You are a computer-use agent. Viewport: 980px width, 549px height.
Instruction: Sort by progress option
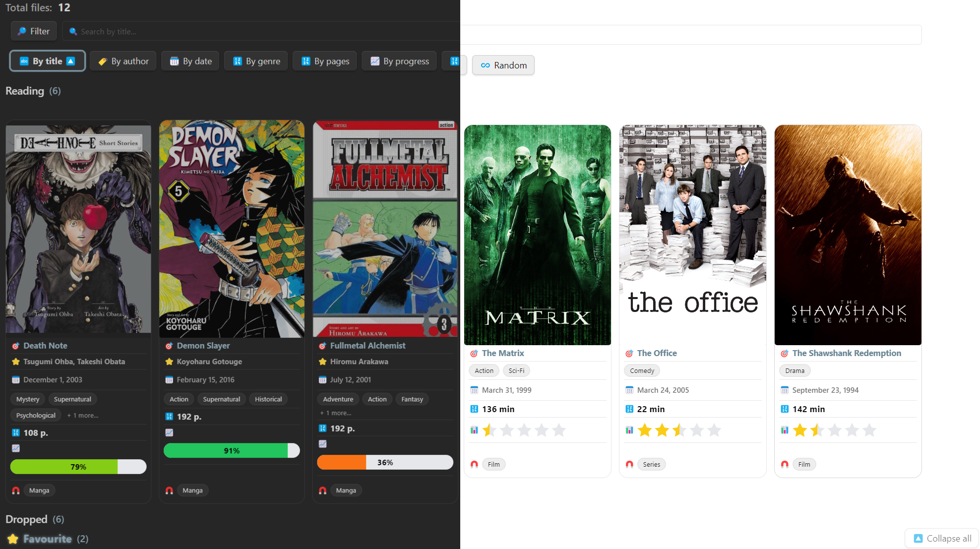click(x=399, y=61)
